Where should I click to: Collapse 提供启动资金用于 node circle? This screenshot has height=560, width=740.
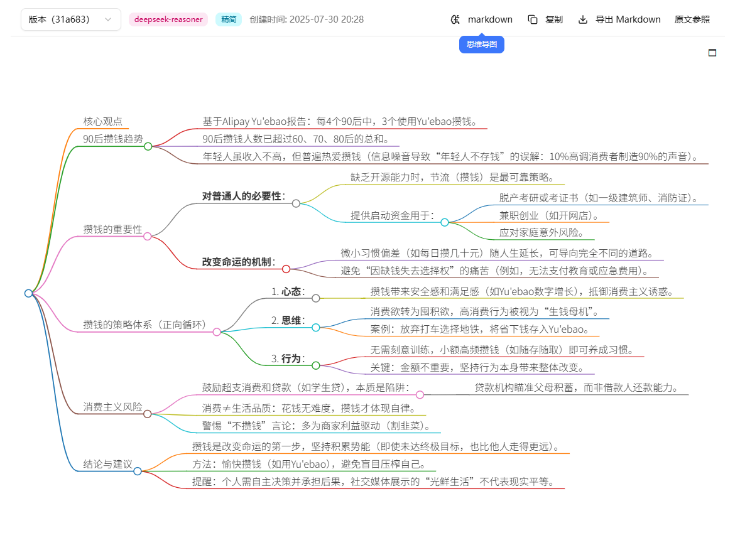tap(445, 222)
